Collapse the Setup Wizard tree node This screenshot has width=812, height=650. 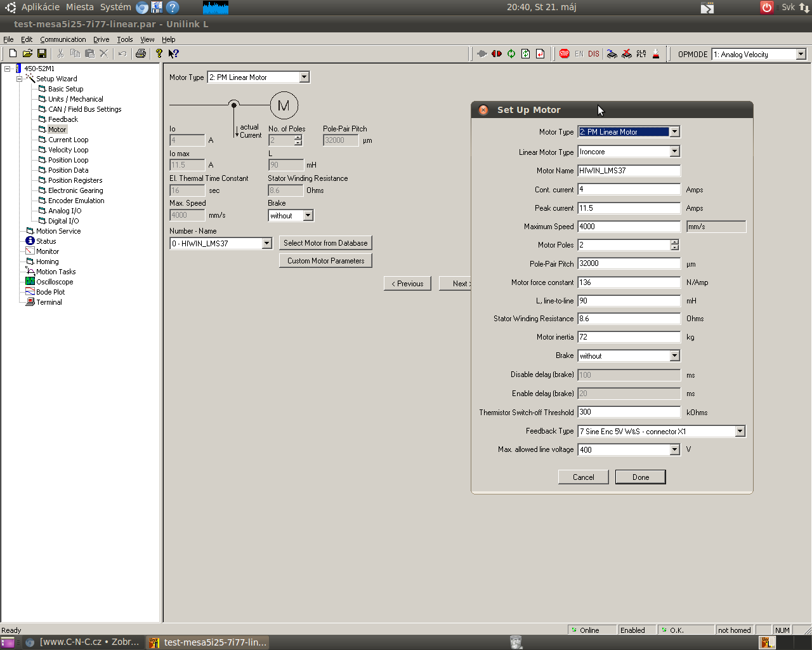point(19,79)
